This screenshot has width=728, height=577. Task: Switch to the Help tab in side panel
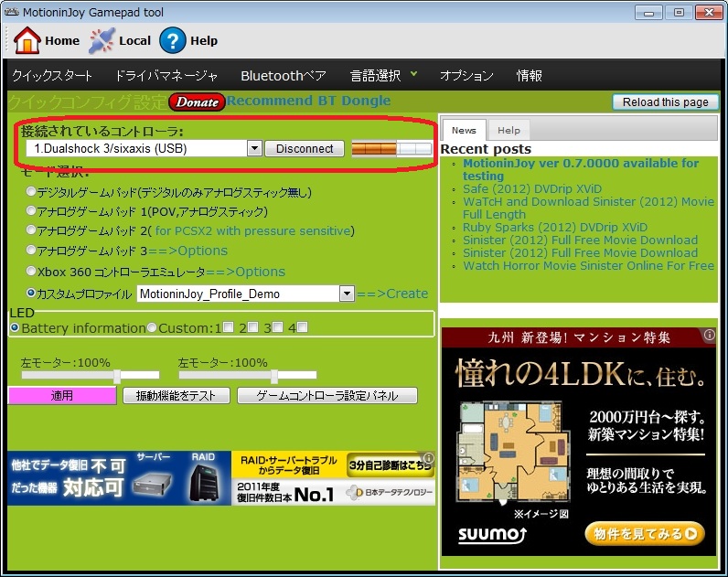[x=509, y=131]
